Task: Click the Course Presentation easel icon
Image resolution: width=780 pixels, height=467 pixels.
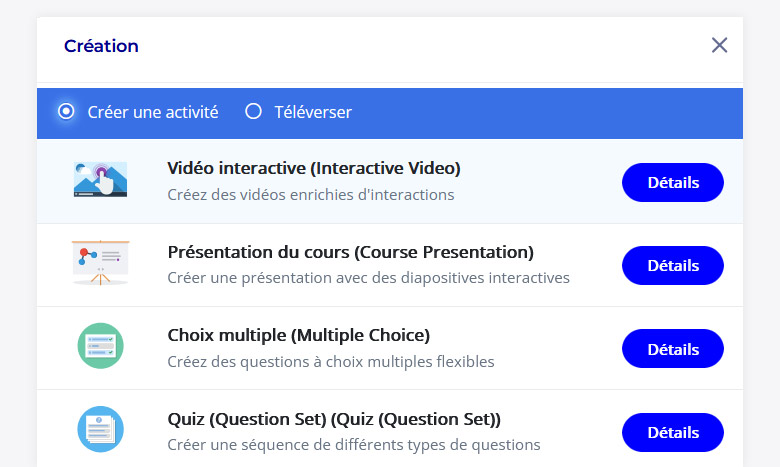Action: point(100,263)
